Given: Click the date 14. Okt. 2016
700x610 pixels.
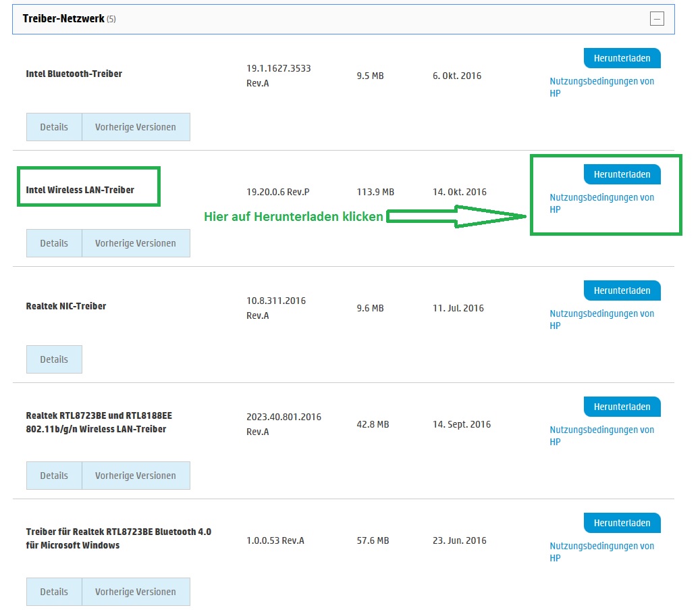Looking at the screenshot, I should pyautogui.click(x=460, y=192).
